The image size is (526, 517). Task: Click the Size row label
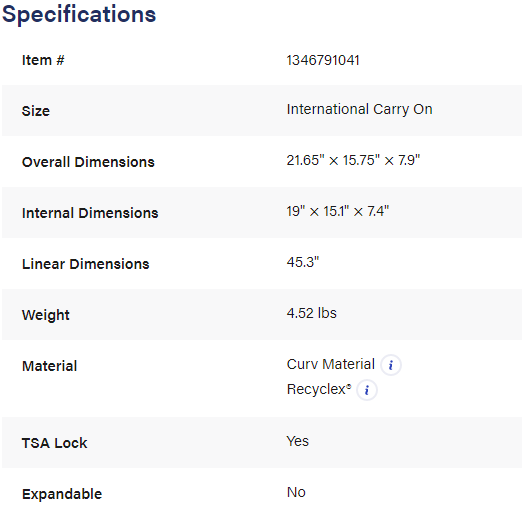(36, 111)
